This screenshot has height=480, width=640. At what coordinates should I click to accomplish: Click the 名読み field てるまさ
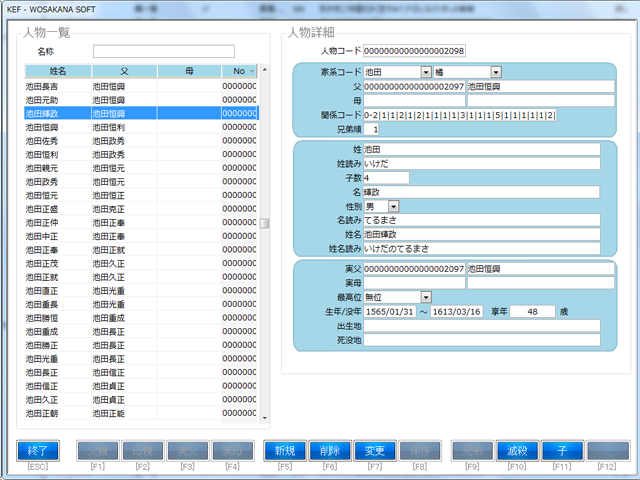[482, 220]
